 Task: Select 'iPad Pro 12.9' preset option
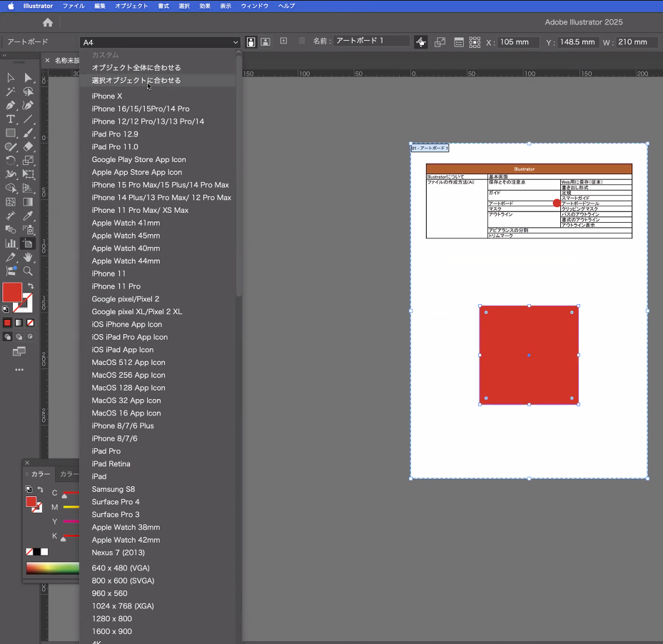[x=115, y=134]
